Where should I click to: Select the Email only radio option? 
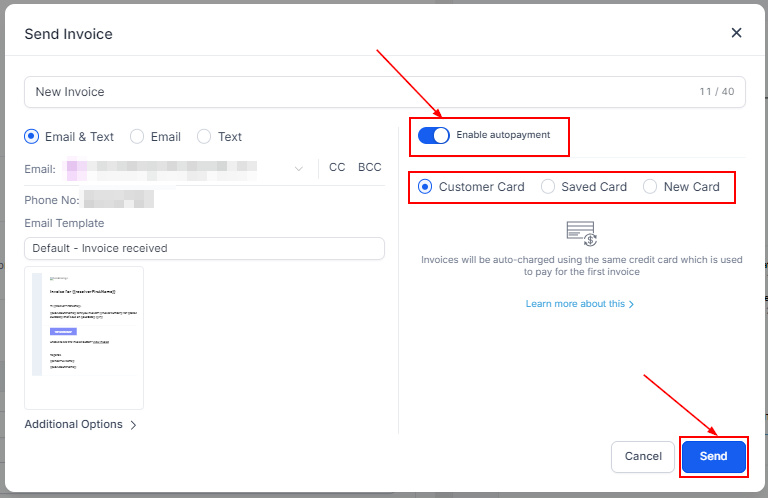pyautogui.click(x=137, y=137)
